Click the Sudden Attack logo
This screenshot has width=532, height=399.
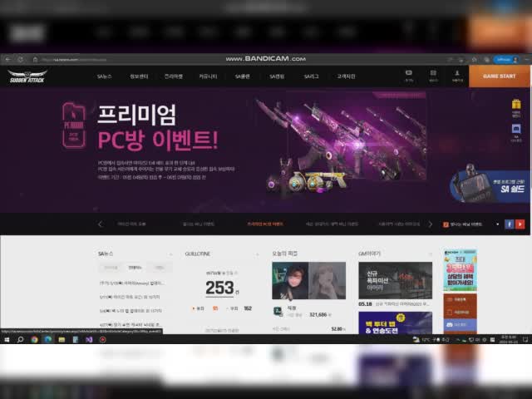point(27,76)
